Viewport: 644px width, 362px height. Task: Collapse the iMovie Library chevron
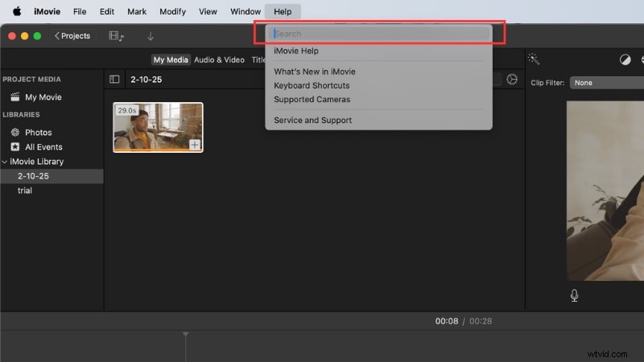(5, 162)
